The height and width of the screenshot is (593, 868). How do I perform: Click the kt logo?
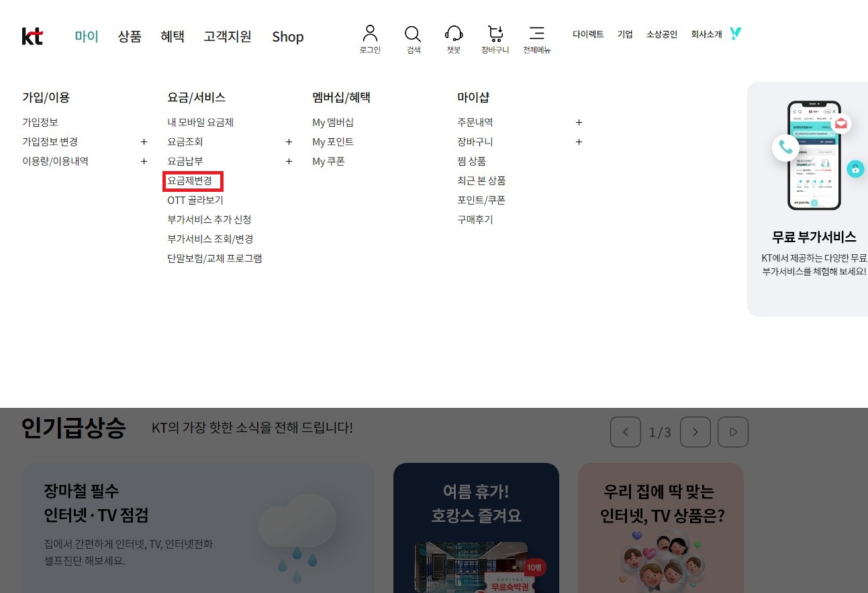(x=32, y=37)
